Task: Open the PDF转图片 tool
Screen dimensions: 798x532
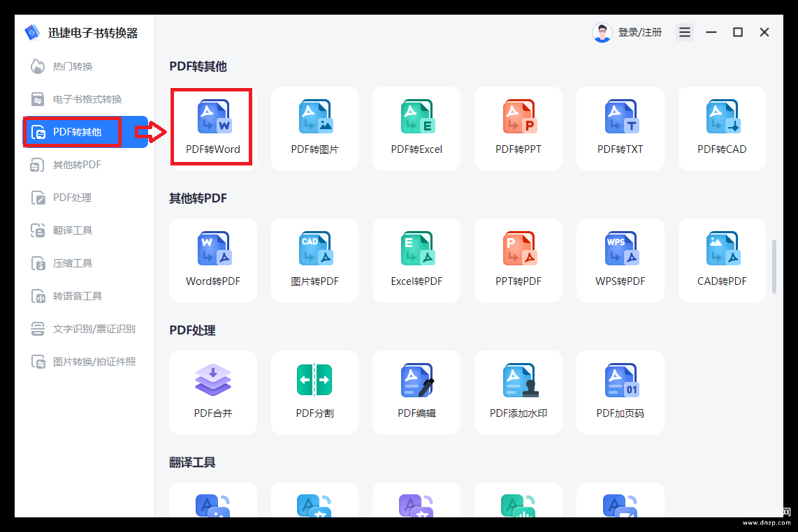Action: coord(314,128)
